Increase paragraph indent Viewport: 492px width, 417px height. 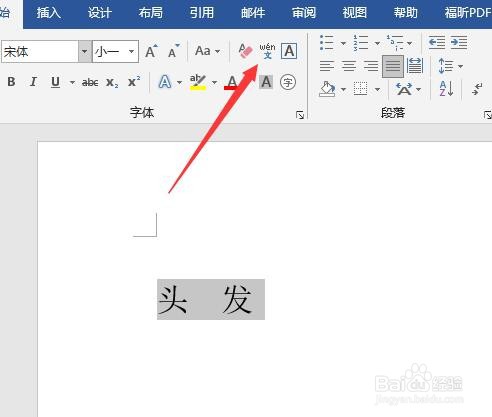coord(459,43)
